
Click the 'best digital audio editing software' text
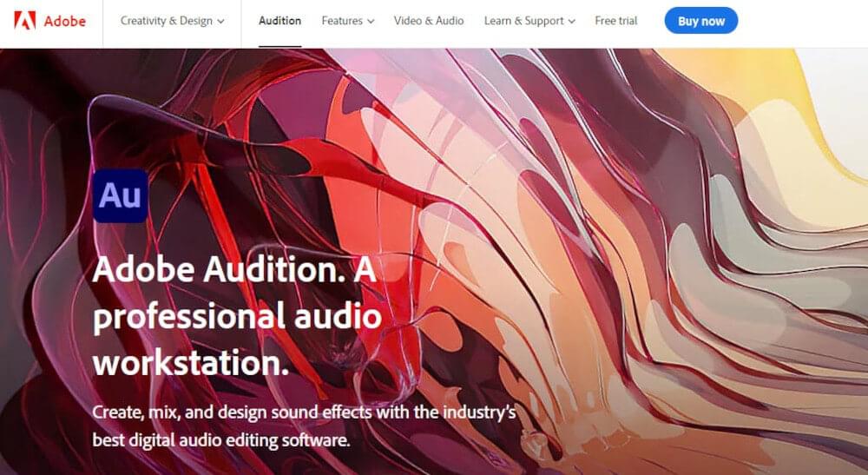click(221, 440)
